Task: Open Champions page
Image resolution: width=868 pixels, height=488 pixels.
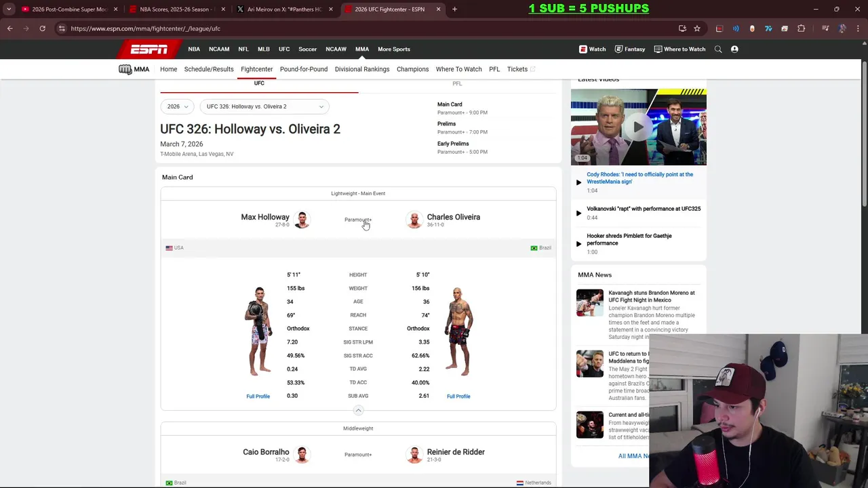Action: tap(412, 69)
